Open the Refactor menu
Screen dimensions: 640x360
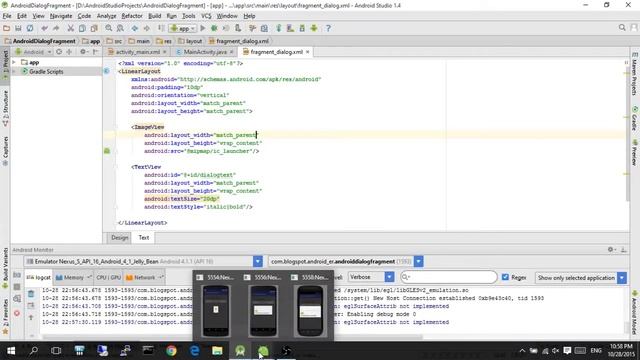[x=132, y=16]
